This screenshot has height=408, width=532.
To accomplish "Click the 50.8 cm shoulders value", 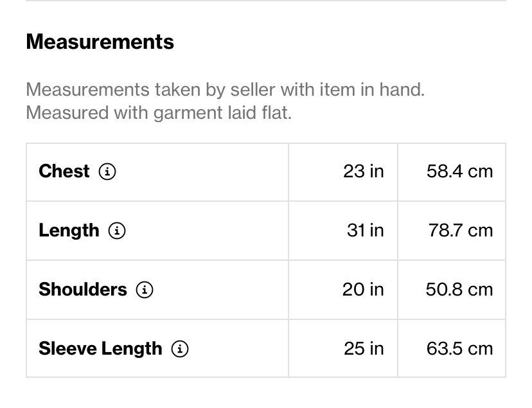I will pyautogui.click(x=459, y=290).
